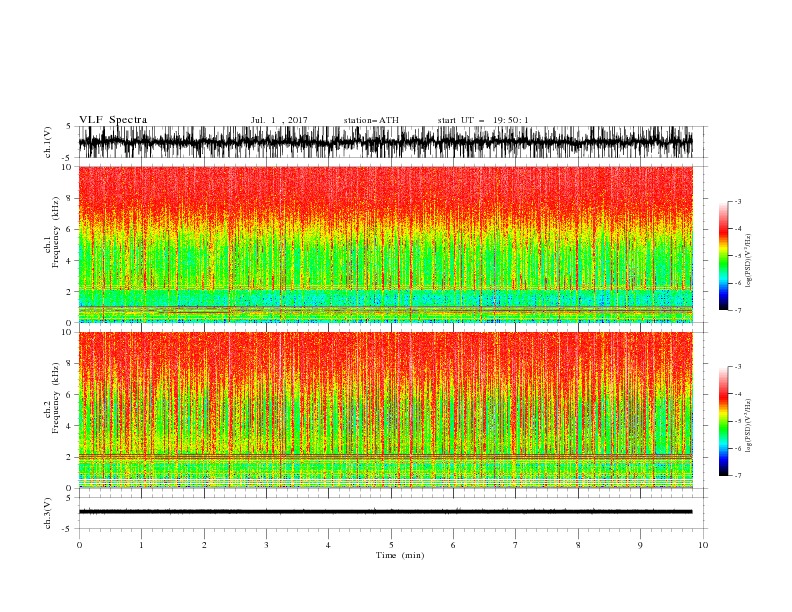Click inside the ch.2 spectrogram panel
Viewport: 792px width, 612px height.
click(x=385, y=410)
